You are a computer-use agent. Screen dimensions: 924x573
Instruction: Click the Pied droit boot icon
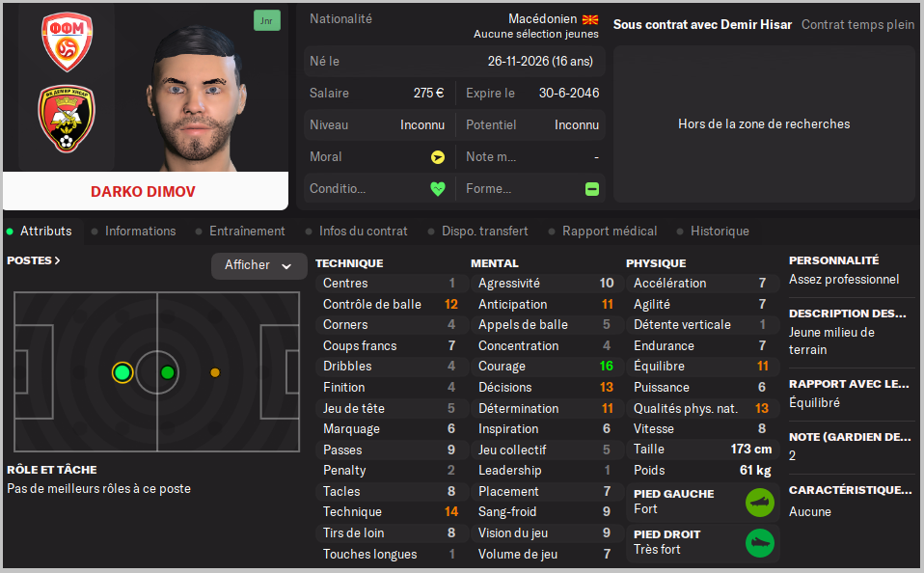(x=759, y=542)
